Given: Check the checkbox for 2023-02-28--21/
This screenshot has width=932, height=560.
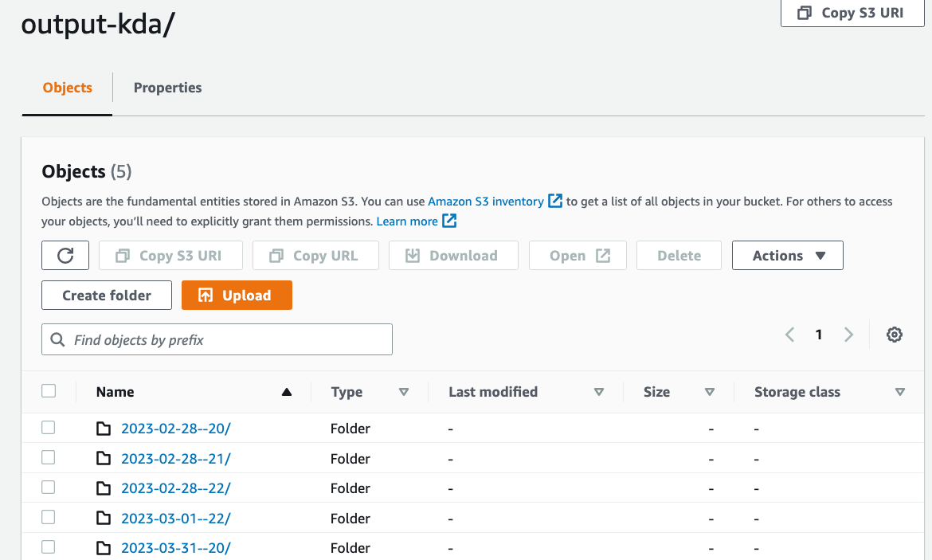Looking at the screenshot, I should (48, 457).
